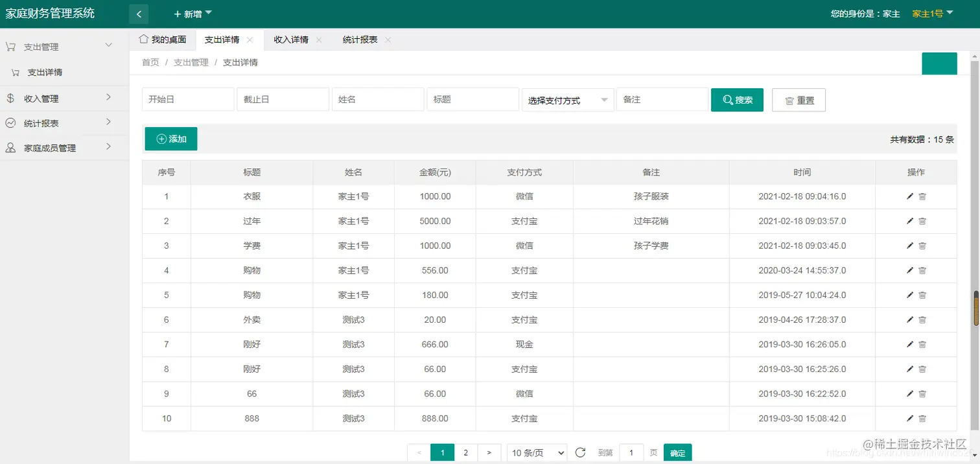Focus the 开始日 date field
The height and width of the screenshot is (464, 980).
(x=188, y=100)
